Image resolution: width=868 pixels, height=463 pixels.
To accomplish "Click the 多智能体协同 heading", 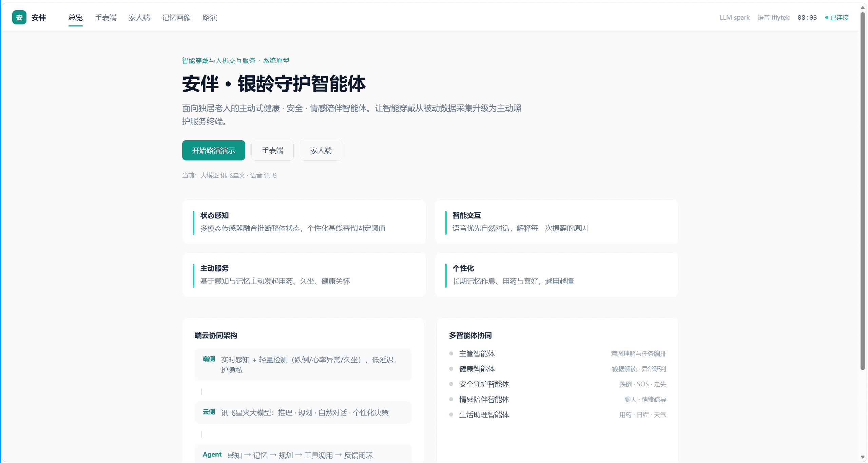I will [470, 335].
